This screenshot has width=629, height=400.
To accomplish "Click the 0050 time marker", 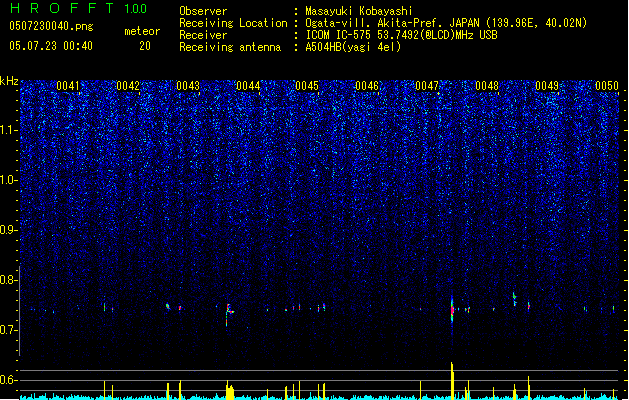I will coord(607,86).
